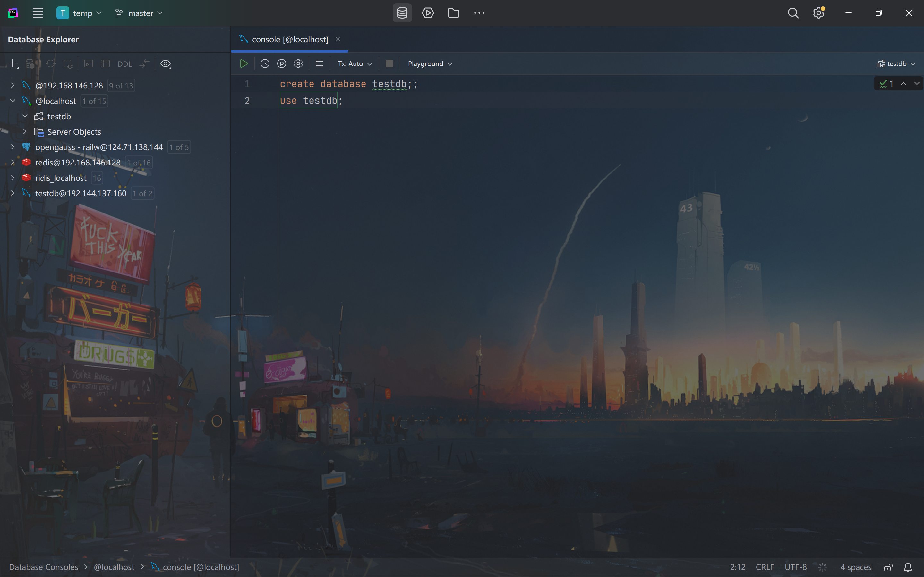The height and width of the screenshot is (577, 924).
Task: Open the Services tool window icon
Action: (428, 13)
